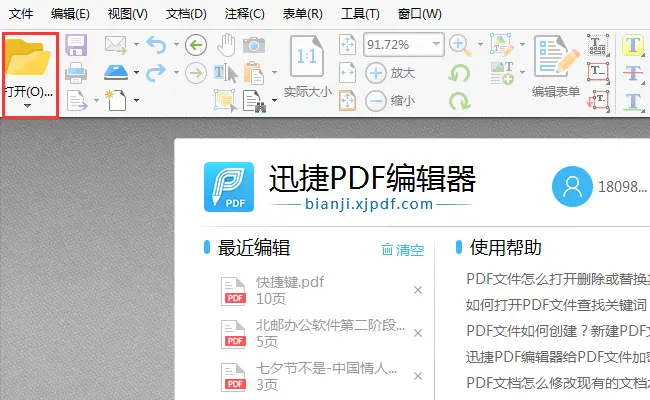
Task: Redo the last action
Action: (156, 73)
